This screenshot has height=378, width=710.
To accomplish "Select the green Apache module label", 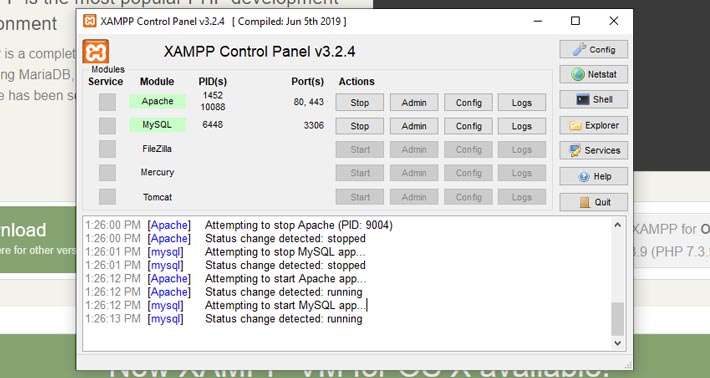I will [157, 101].
